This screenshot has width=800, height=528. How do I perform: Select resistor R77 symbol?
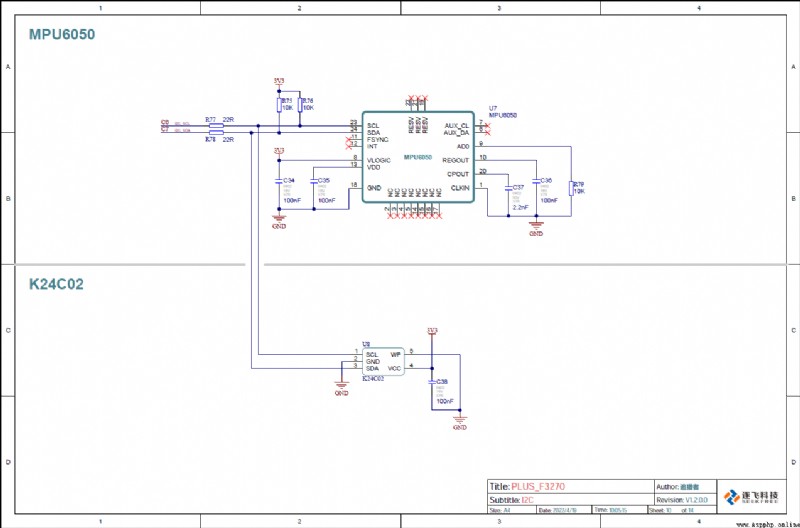point(216,125)
